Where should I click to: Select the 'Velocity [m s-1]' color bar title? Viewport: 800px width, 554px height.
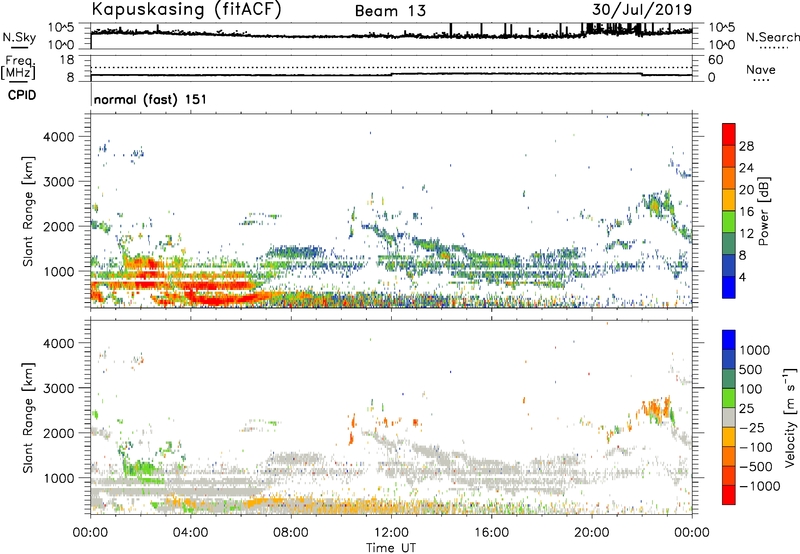click(x=790, y=418)
